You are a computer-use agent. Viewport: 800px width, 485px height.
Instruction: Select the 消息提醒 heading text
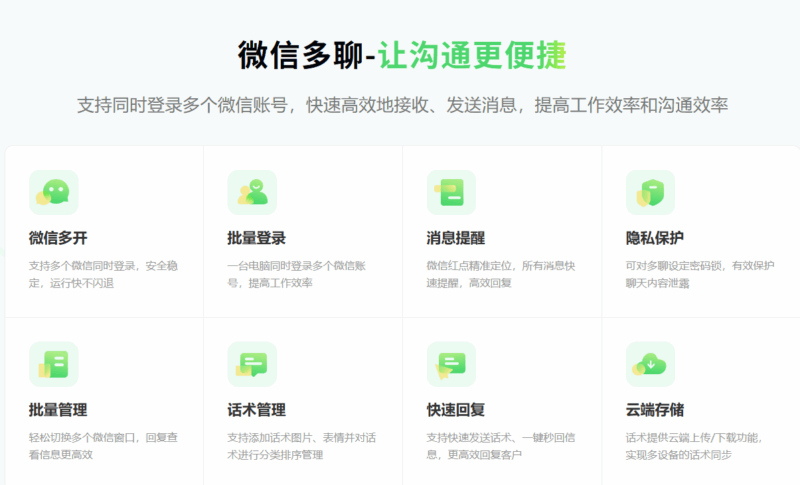pos(456,238)
